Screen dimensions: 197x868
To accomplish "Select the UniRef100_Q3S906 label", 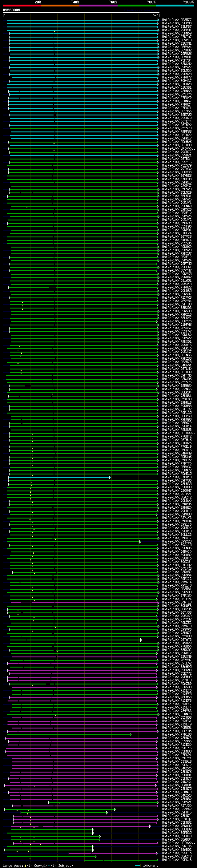I will 177,741.
